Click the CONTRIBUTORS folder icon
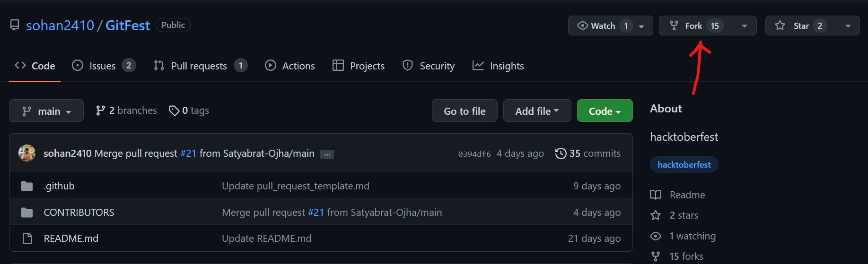This screenshot has height=264, width=868. 27,213
